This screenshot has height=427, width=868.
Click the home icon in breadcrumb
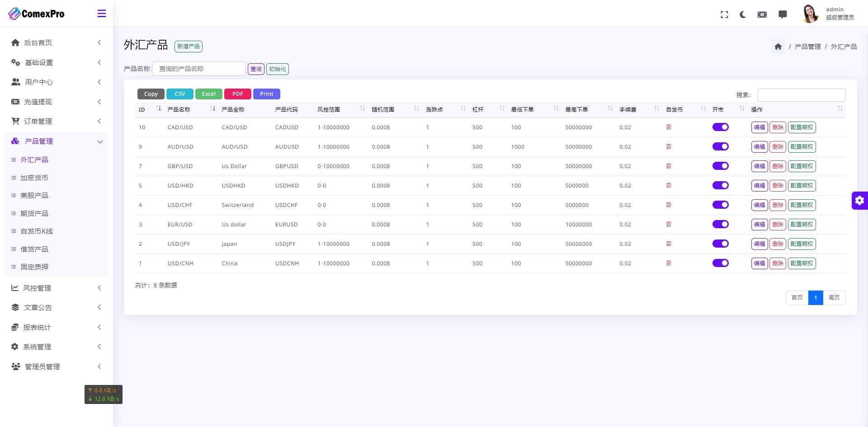pyautogui.click(x=778, y=47)
